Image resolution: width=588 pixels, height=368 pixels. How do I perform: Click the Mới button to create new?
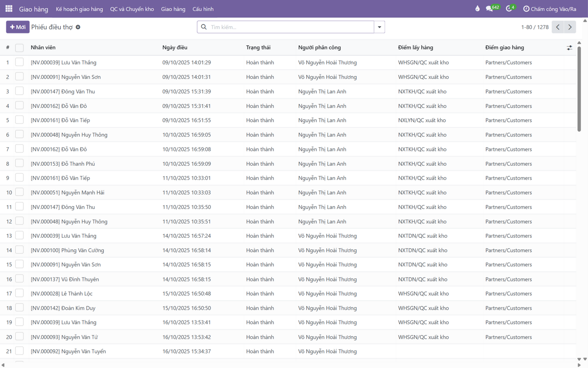(x=18, y=27)
